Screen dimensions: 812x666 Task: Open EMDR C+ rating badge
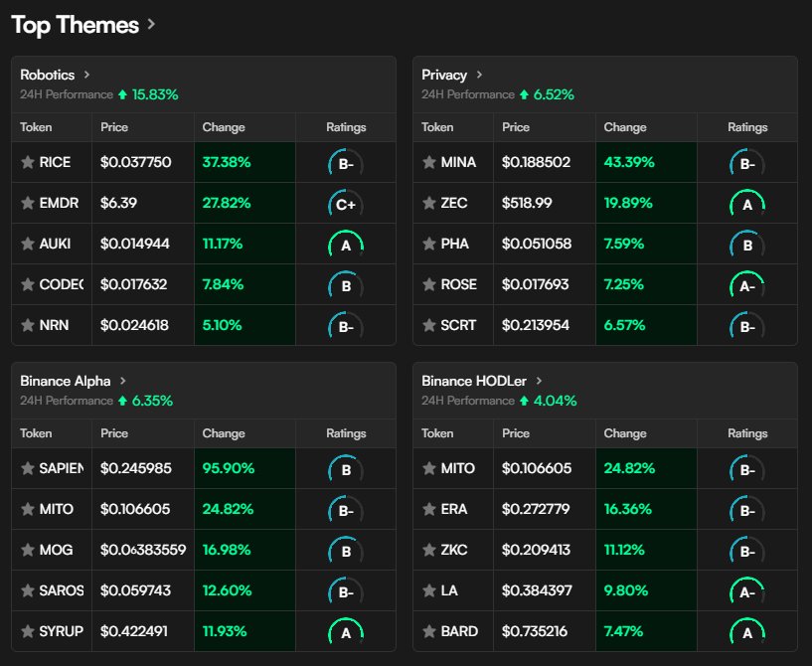[346, 205]
